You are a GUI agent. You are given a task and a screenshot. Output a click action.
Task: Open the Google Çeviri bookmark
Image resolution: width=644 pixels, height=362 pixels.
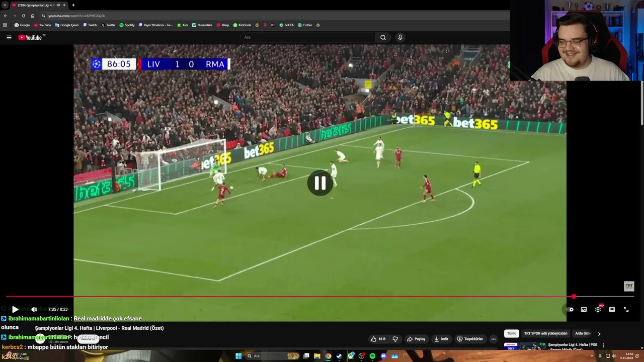tap(67, 25)
